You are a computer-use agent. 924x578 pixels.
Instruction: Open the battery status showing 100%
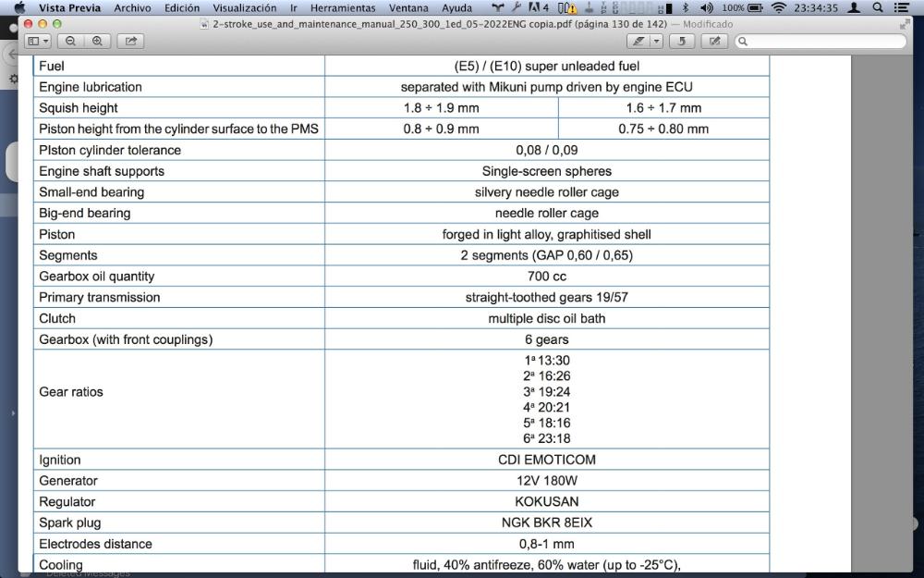point(742,7)
